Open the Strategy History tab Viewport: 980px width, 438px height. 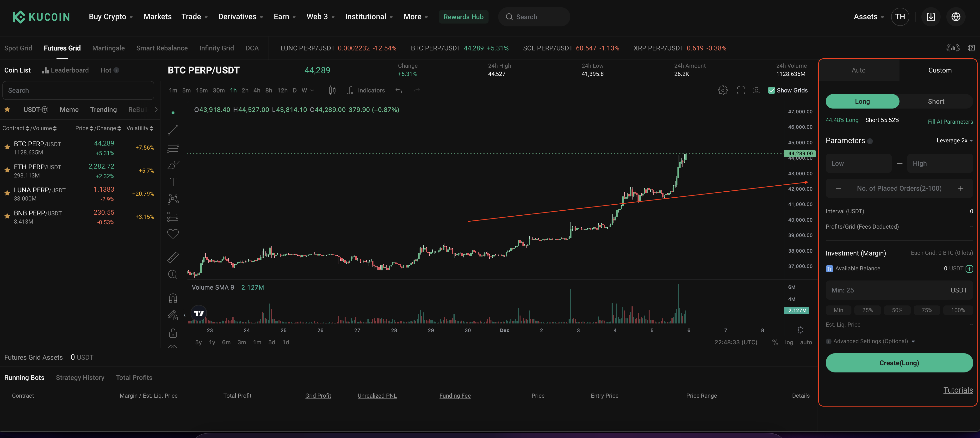click(80, 377)
